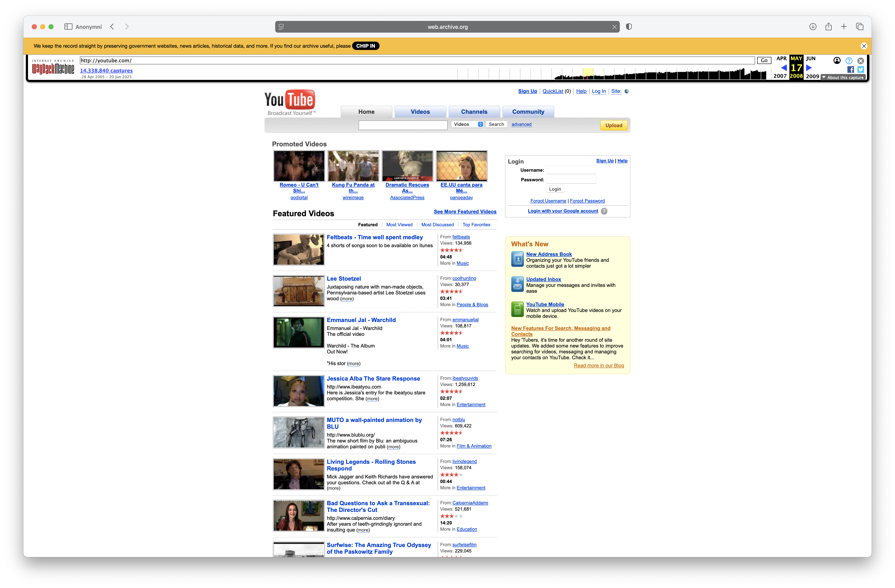895x588 pixels.
Task: Open Safari privacy shield icon
Action: pos(629,27)
